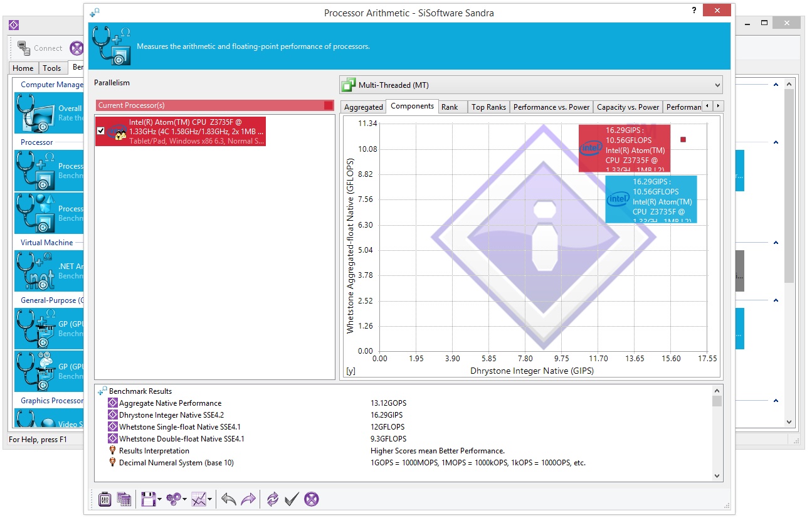Click the dialog title bar stethoscope icon
Image resolution: width=812 pixels, height=518 pixels.
95,12
